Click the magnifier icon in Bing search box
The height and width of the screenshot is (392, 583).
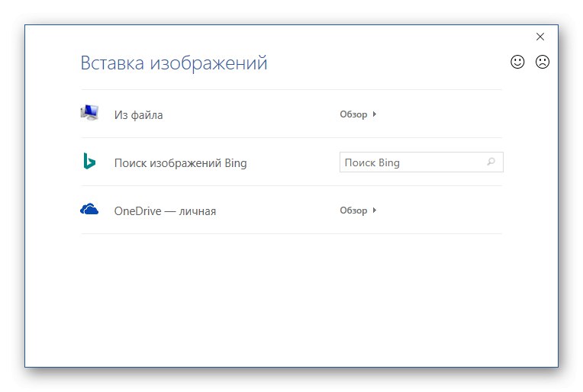pos(491,162)
